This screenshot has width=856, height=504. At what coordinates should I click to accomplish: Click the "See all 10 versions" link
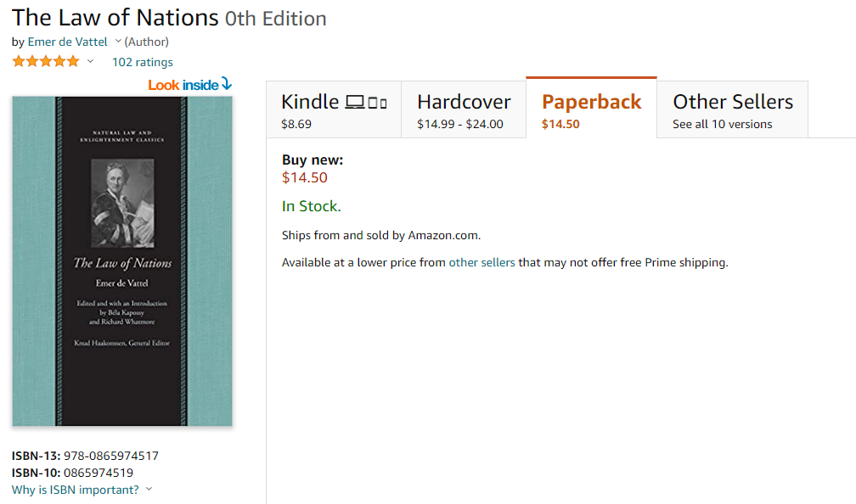tap(722, 124)
